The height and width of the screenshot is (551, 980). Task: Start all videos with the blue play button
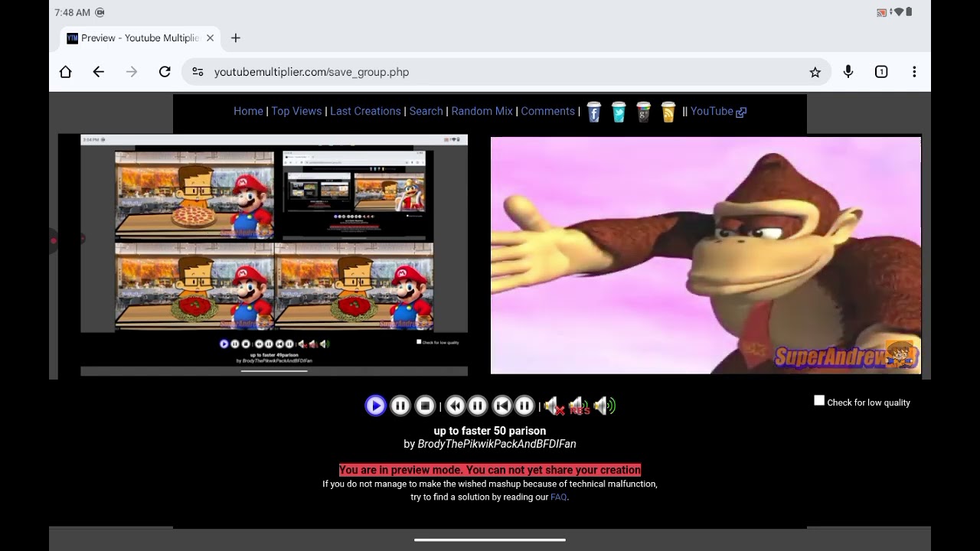pyautogui.click(x=375, y=406)
